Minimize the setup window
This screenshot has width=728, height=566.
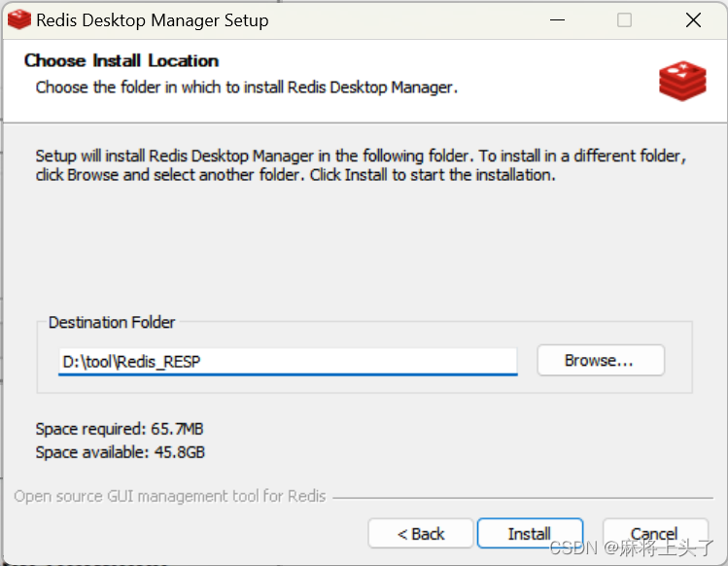point(557,20)
